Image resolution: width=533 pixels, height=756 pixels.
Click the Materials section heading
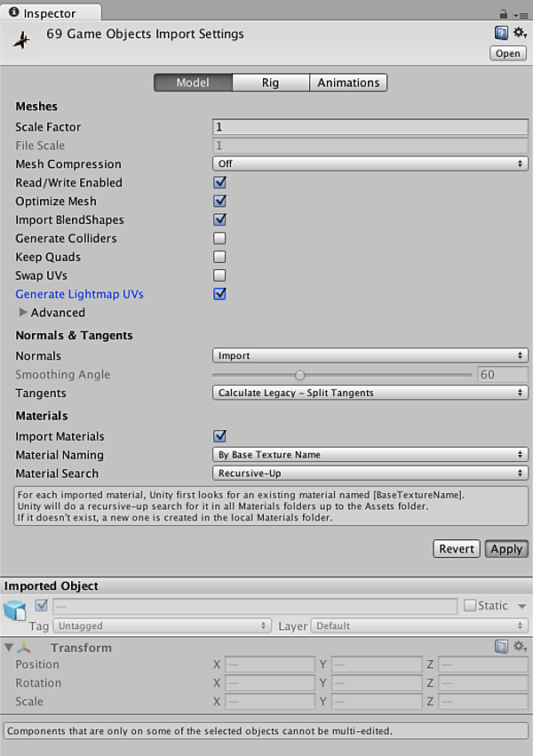click(x=42, y=416)
